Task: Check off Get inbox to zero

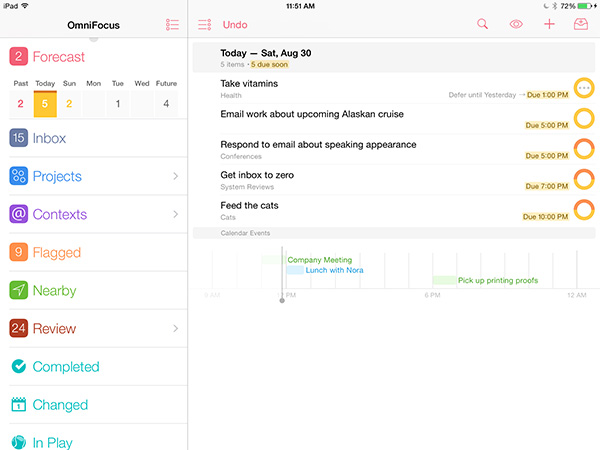Action: click(x=584, y=179)
